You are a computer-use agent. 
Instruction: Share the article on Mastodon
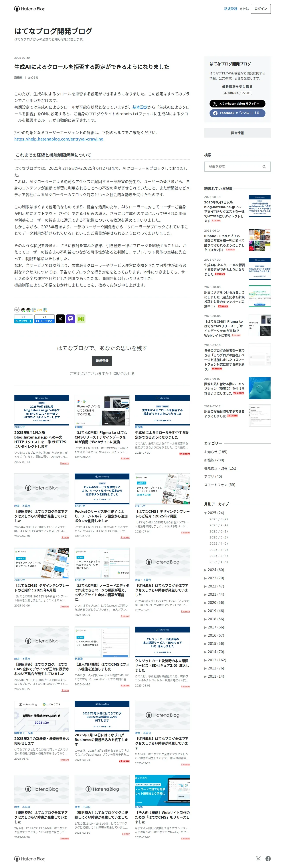(71, 319)
